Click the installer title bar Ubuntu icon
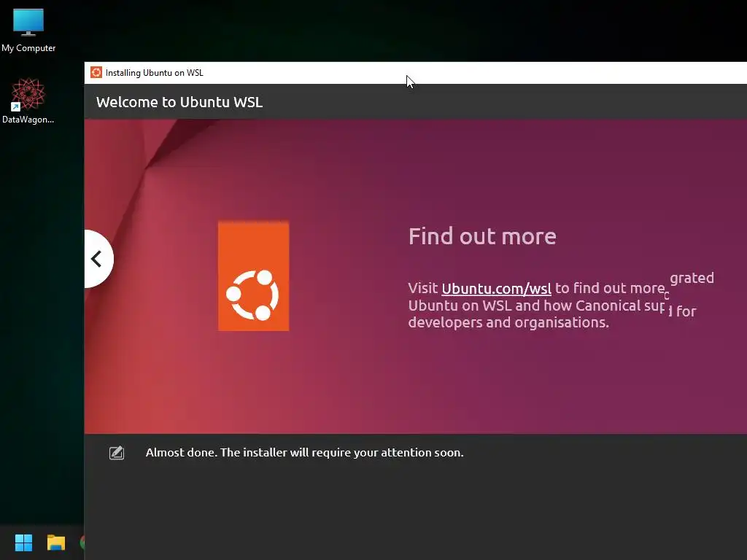 96,72
